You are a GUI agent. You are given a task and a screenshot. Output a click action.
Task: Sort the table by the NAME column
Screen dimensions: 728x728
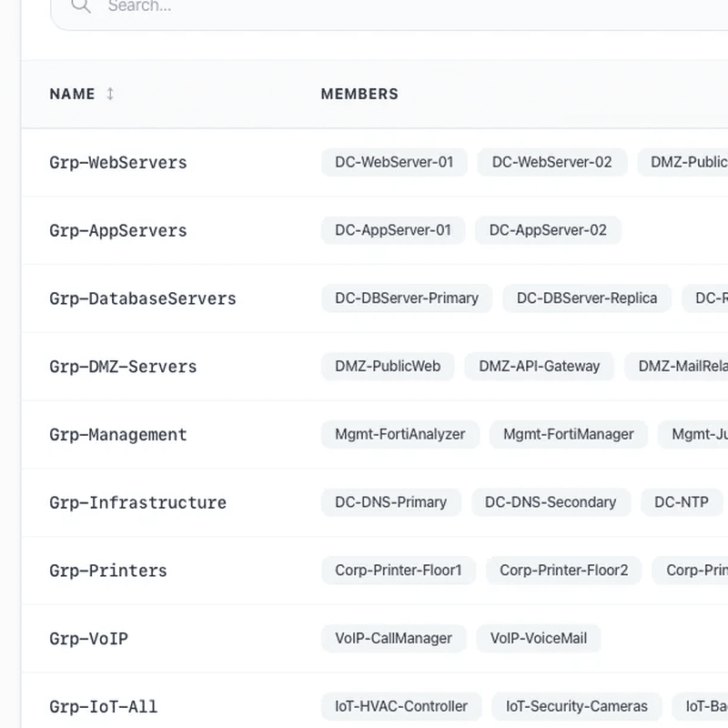tap(73, 94)
